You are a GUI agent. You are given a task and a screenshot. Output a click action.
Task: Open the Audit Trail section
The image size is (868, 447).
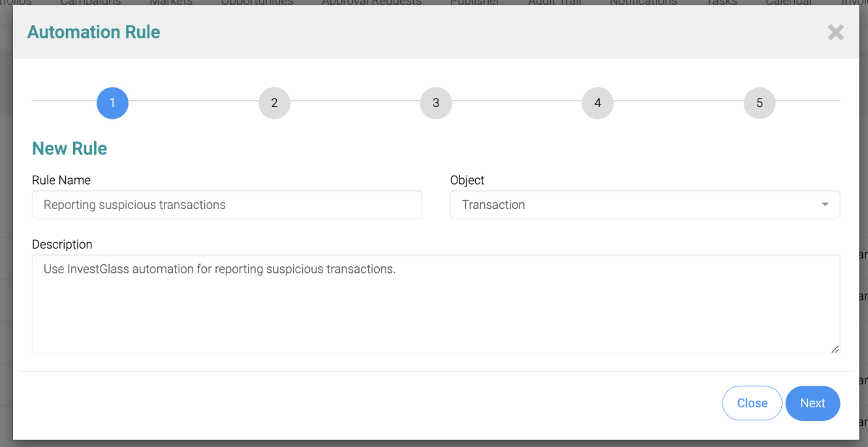[x=554, y=3]
